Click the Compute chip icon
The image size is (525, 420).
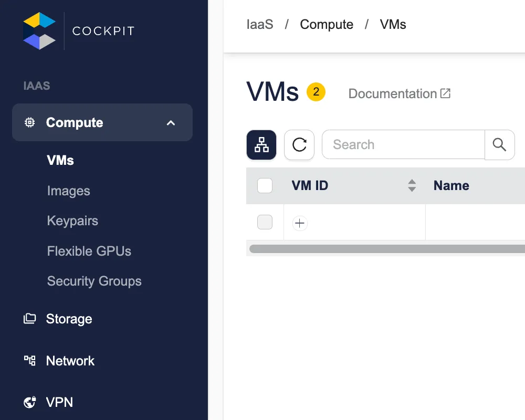click(30, 122)
